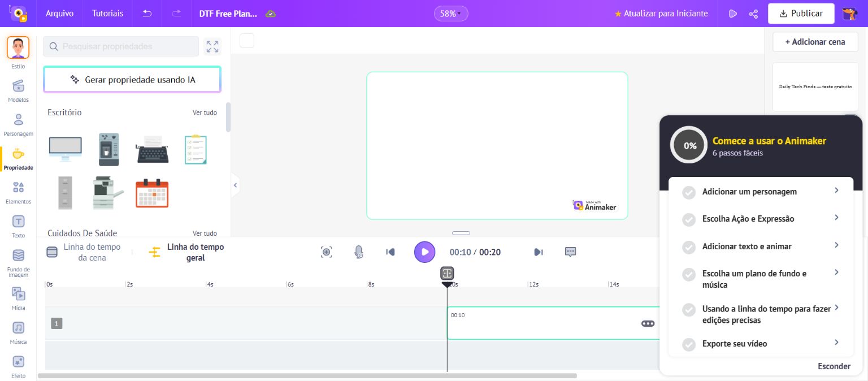Open the share icon

(753, 14)
